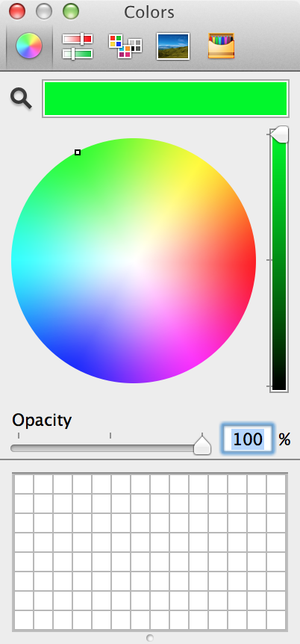The image size is (300, 644).
Task: Click the selection marker on color wheel
Action: pyautogui.click(x=78, y=152)
